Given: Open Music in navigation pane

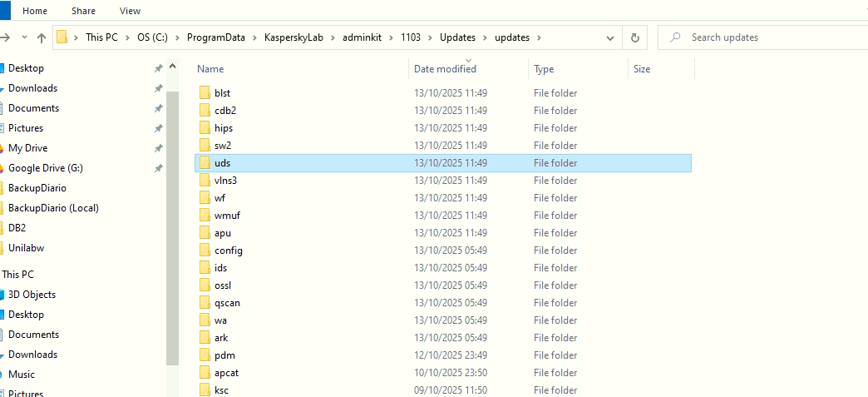Looking at the screenshot, I should click(x=22, y=375).
